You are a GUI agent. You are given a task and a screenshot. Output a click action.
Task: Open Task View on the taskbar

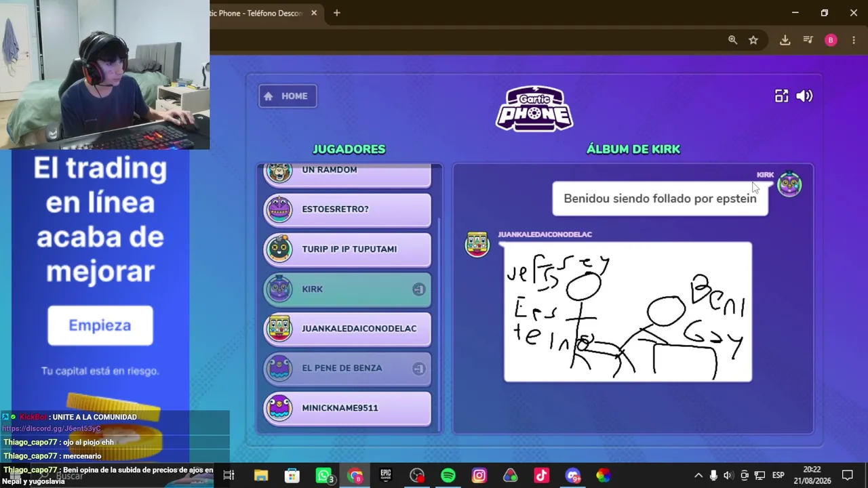click(229, 476)
